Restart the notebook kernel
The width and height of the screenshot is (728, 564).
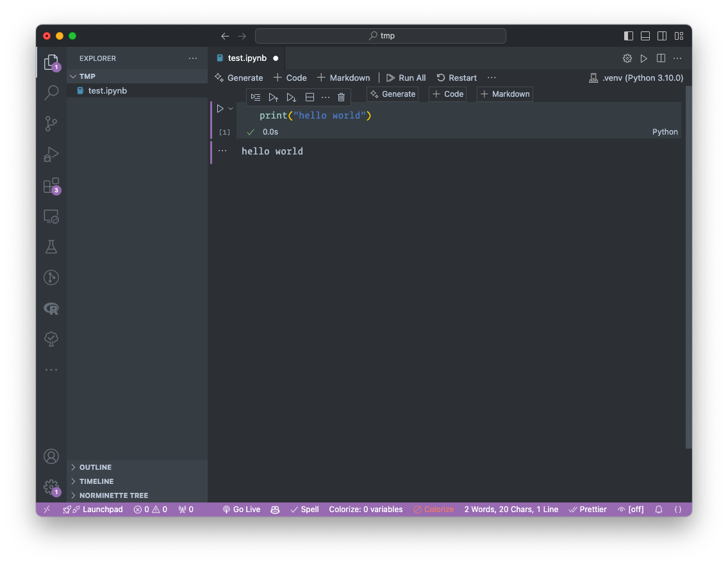coord(457,78)
